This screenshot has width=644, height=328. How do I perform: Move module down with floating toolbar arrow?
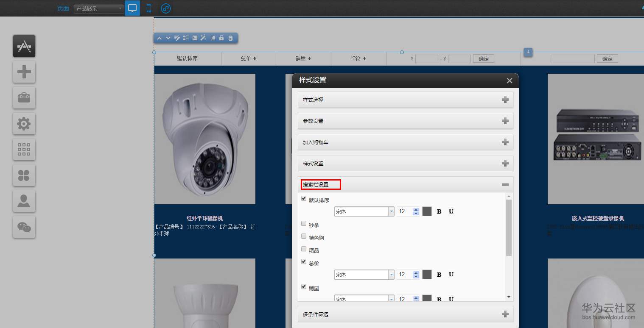click(x=168, y=38)
